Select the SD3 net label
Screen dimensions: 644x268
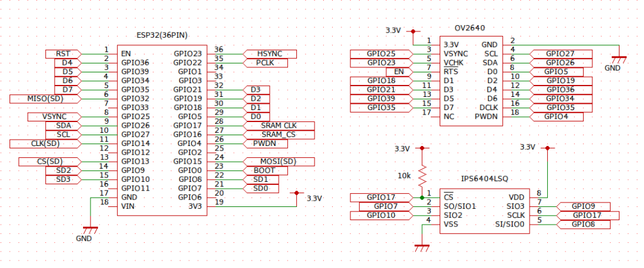(x=64, y=180)
